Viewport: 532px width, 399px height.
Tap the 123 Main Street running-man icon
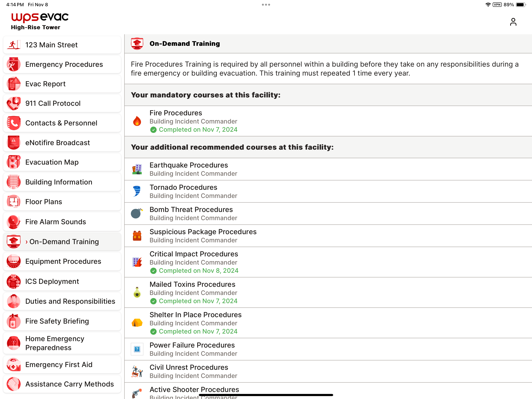tap(14, 45)
